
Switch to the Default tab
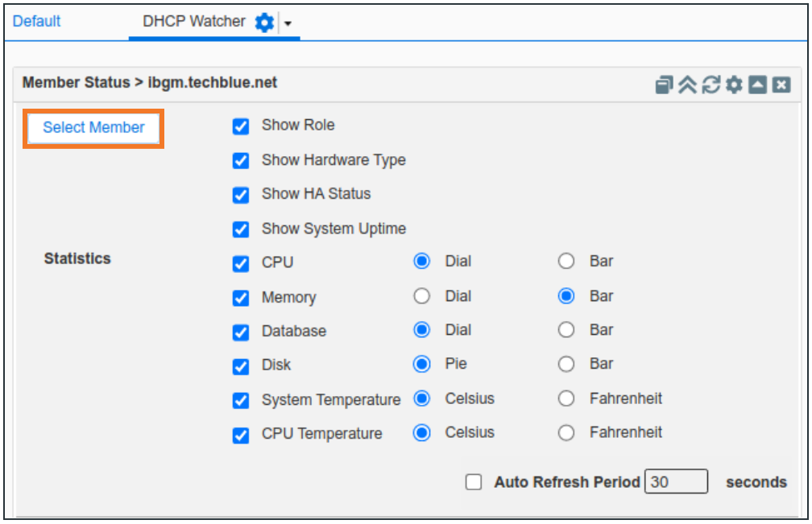[37, 21]
